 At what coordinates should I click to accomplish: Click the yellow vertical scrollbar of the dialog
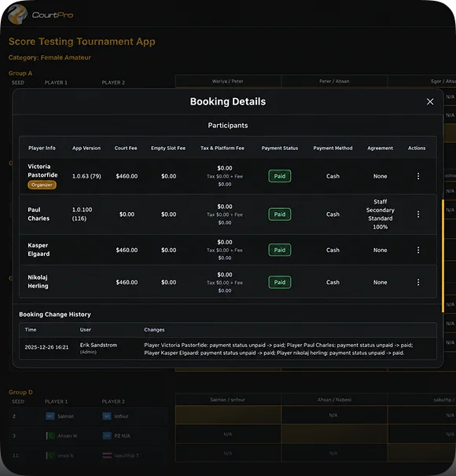point(443,255)
